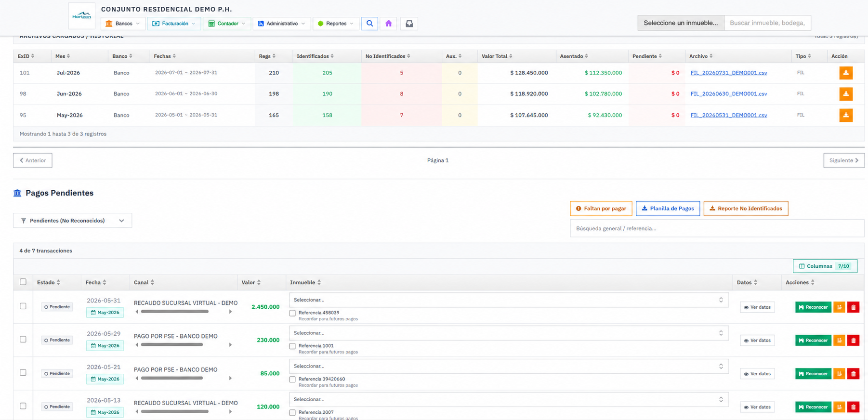868x420 pixels.
Task: Tick the select-all transactions checkbox in header
Action: point(23,282)
